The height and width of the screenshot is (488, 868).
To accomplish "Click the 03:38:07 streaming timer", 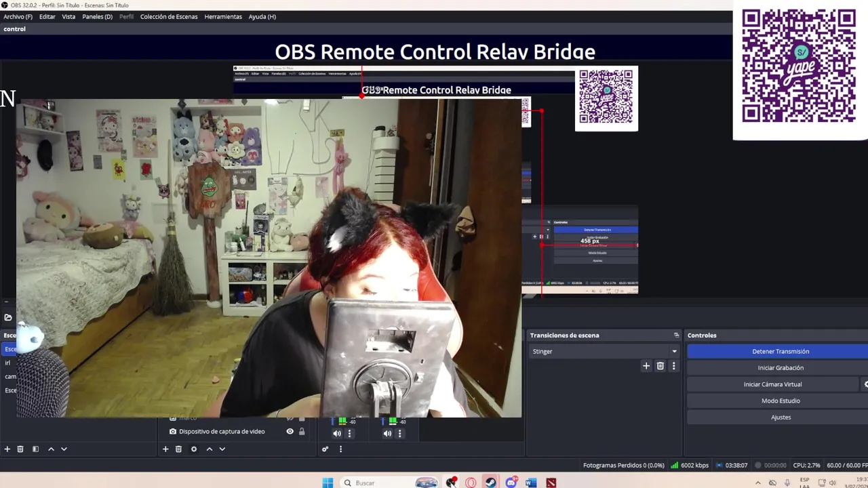I will coord(731,466).
